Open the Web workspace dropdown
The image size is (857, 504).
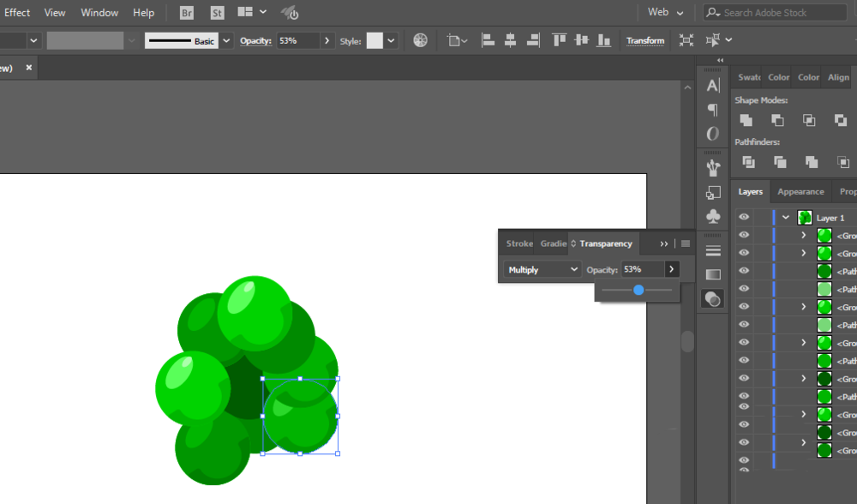[x=665, y=13]
